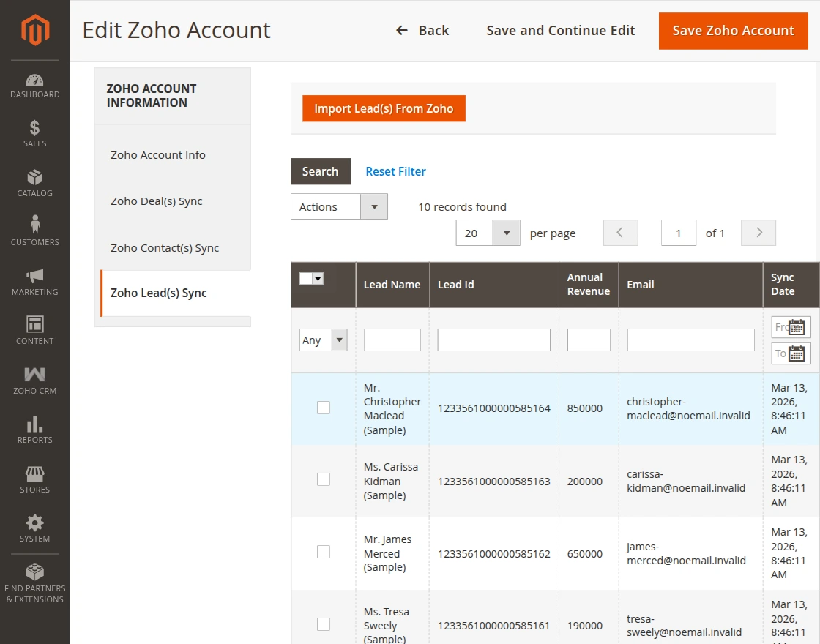Image resolution: width=820 pixels, height=644 pixels.
Task: Open the Zoho CRM menu icon
Action: [x=34, y=374]
